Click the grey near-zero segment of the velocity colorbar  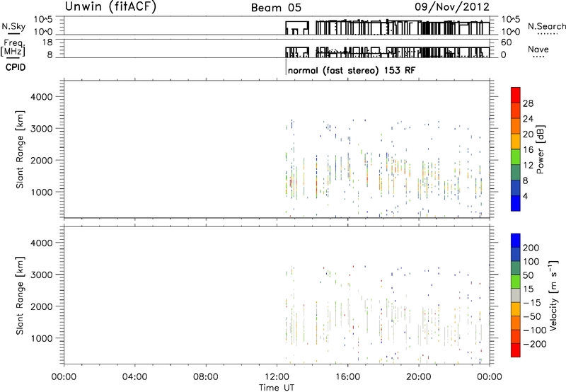pos(516,295)
